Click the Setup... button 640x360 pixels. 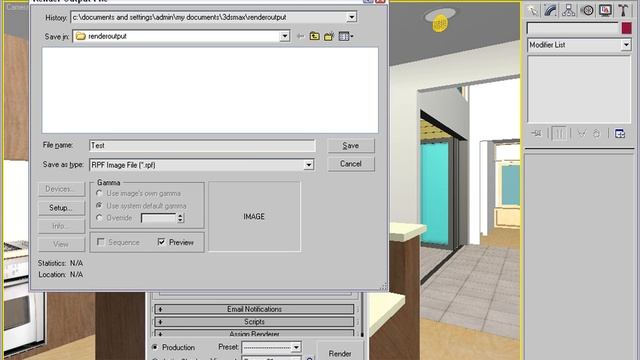click(x=61, y=208)
